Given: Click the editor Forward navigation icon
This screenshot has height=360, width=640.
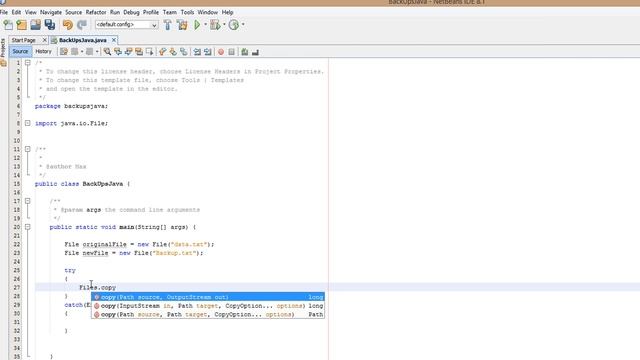Looking at the screenshot, I should (89, 52).
